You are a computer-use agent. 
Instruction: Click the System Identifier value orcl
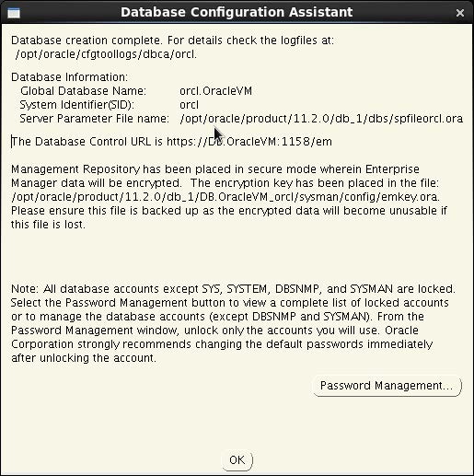[189, 105]
